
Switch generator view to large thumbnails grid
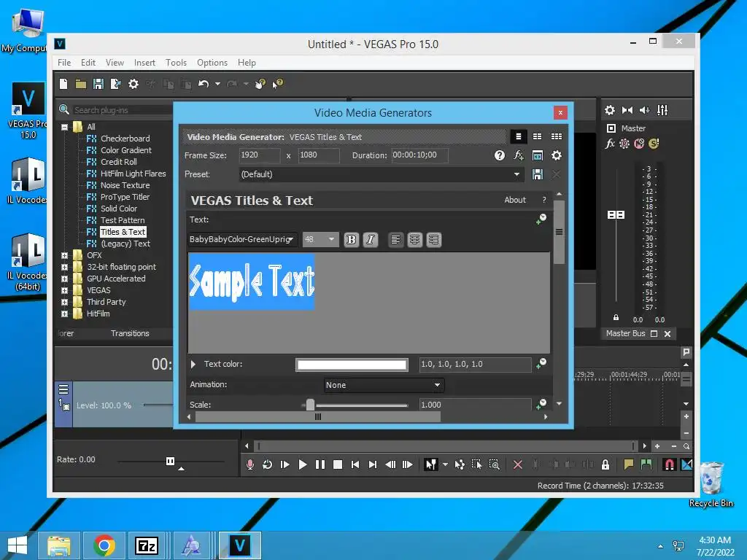click(557, 136)
